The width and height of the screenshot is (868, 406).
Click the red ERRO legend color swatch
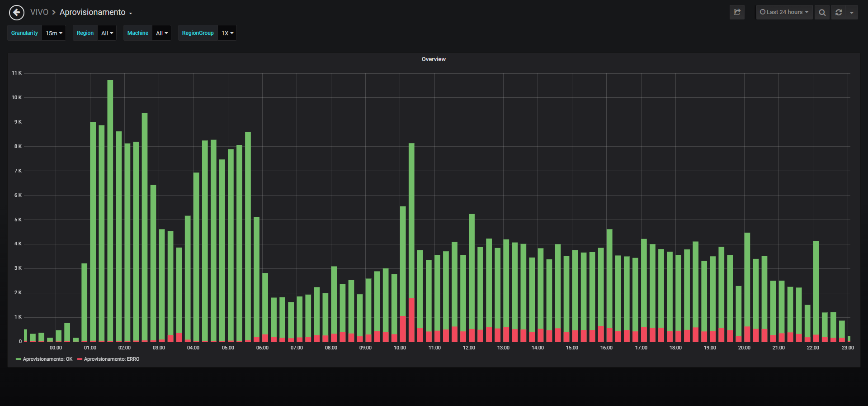(80, 359)
